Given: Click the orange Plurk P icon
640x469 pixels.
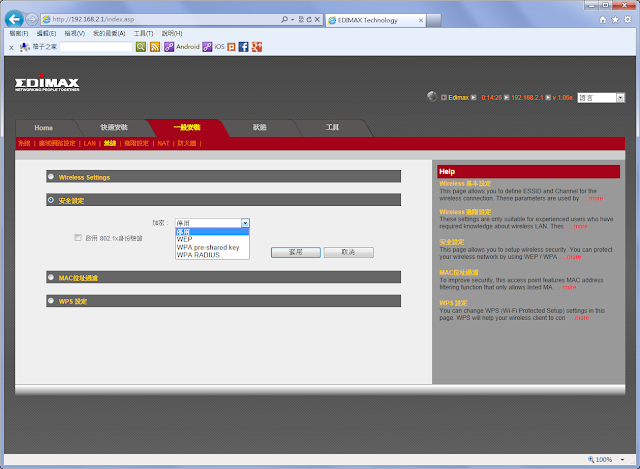Looking at the screenshot, I should [231, 47].
